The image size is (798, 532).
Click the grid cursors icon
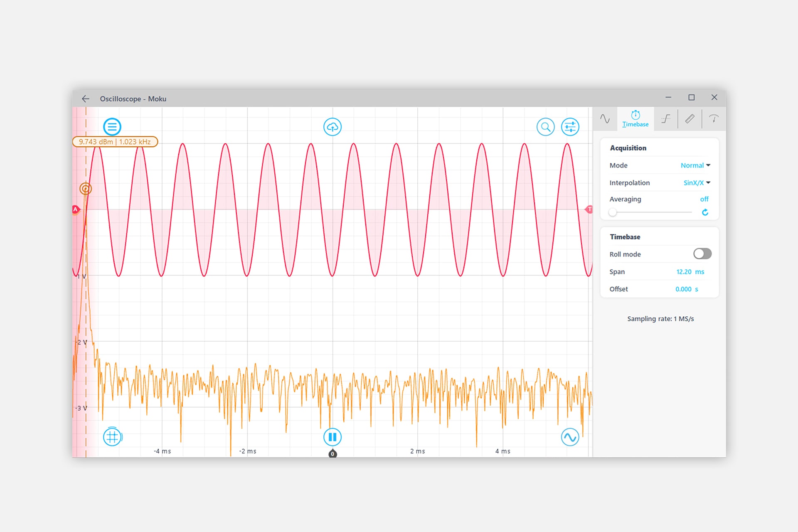[112, 437]
